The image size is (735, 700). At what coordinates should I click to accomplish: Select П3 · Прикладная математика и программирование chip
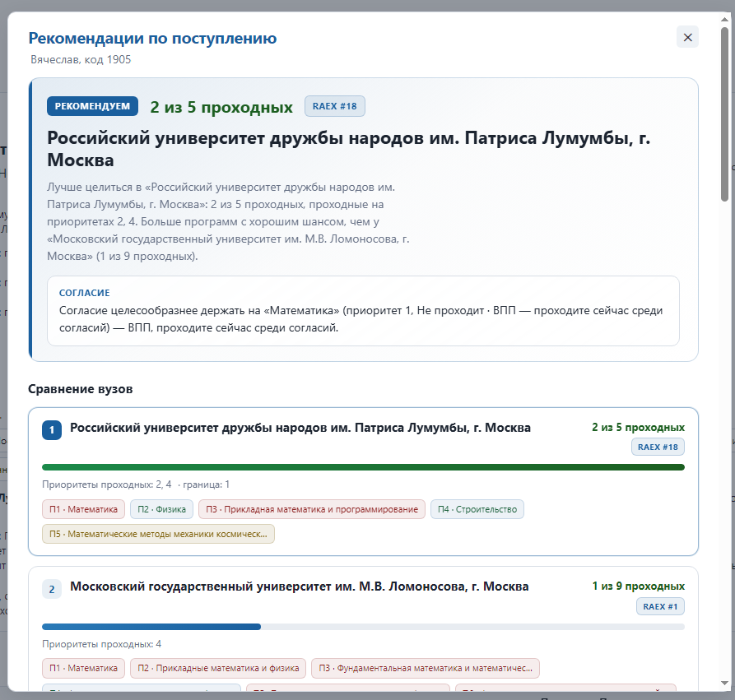[x=312, y=509]
